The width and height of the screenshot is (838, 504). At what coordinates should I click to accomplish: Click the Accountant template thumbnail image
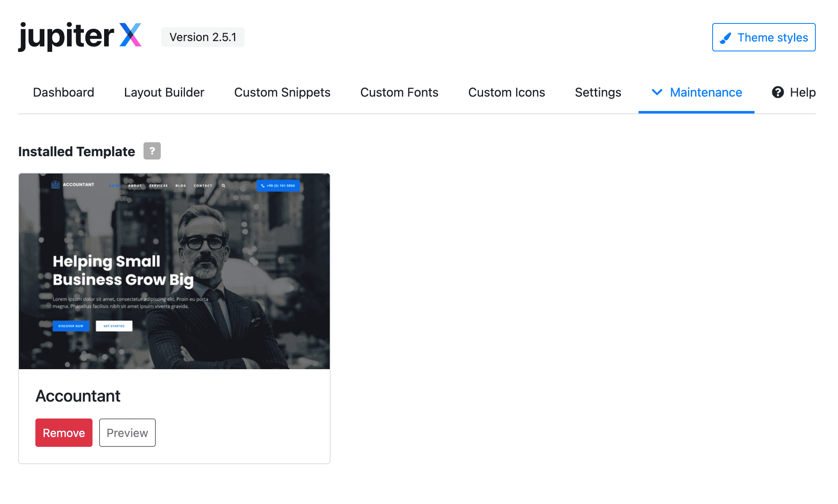pyautogui.click(x=174, y=271)
